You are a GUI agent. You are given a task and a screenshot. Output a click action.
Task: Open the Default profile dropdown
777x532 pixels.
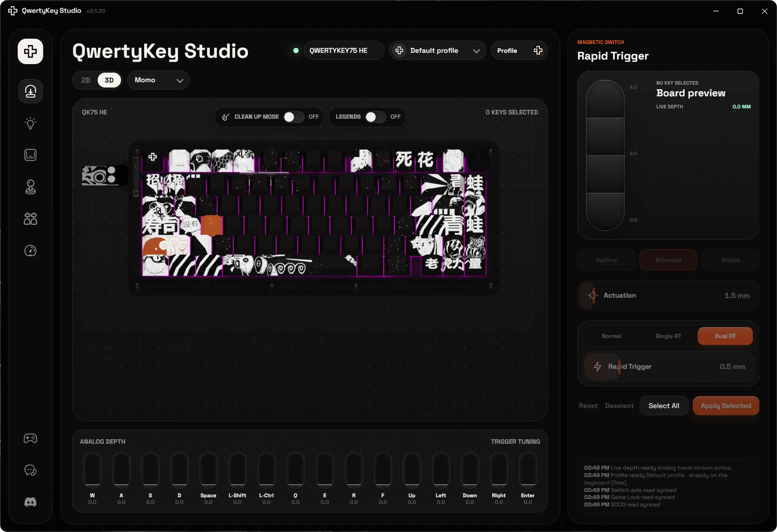point(437,50)
